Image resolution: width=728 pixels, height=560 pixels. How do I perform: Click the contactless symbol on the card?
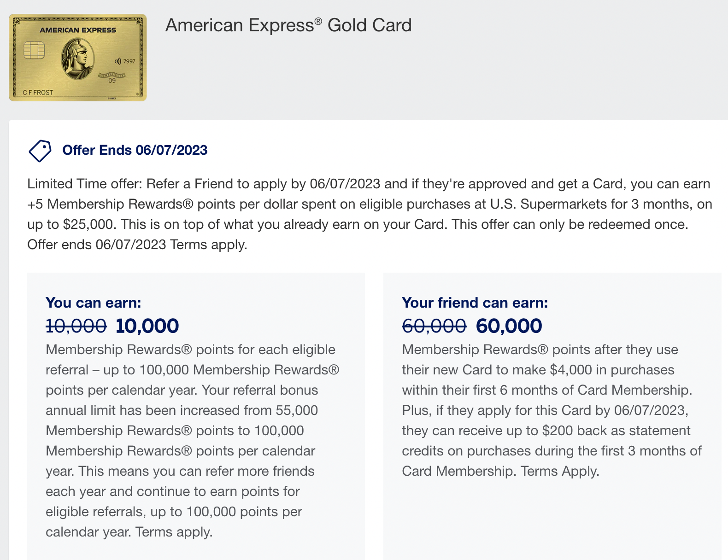point(117,61)
